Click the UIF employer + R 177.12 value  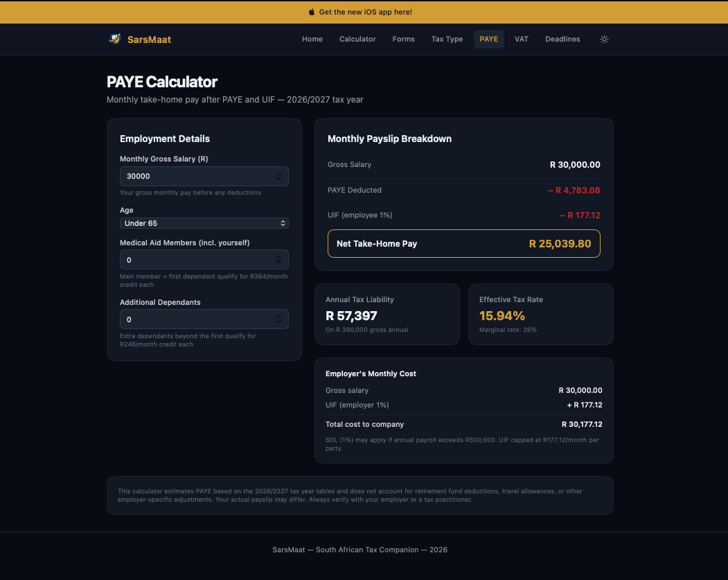coord(585,405)
